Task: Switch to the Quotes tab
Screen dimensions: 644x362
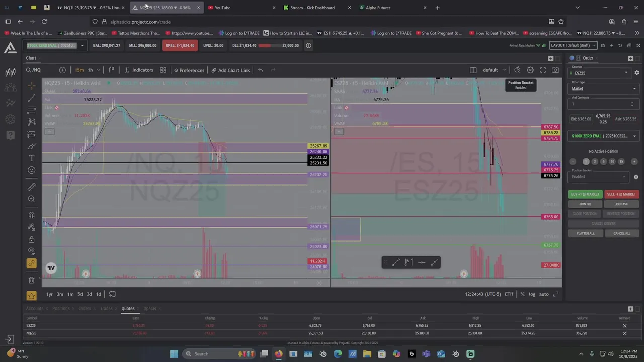Action: coord(128,308)
